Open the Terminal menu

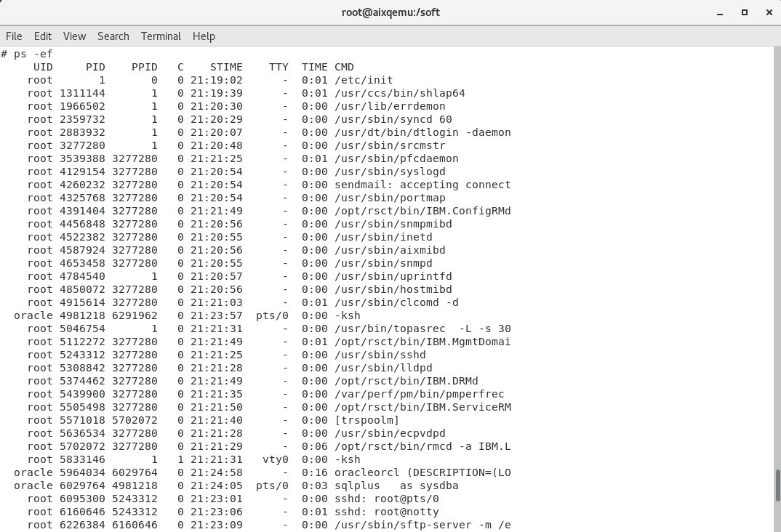coord(161,36)
